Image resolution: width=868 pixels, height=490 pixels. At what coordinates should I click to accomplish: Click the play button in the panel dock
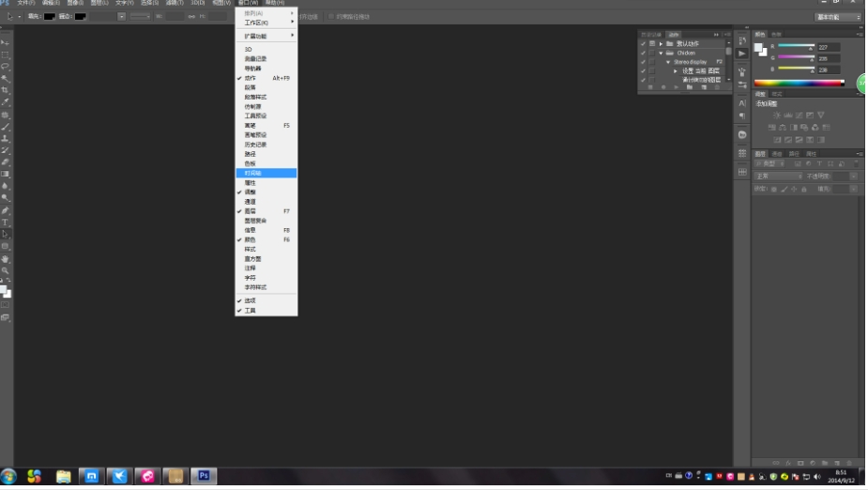742,54
